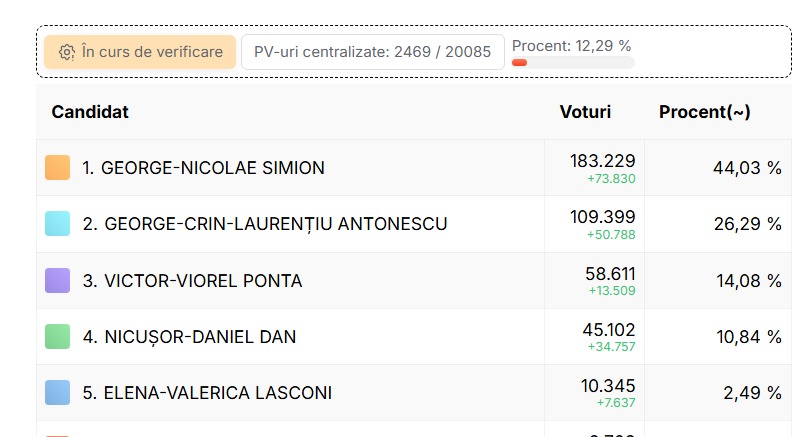
Task: Click the red progress bar under Procent
Action: pyautogui.click(x=519, y=63)
